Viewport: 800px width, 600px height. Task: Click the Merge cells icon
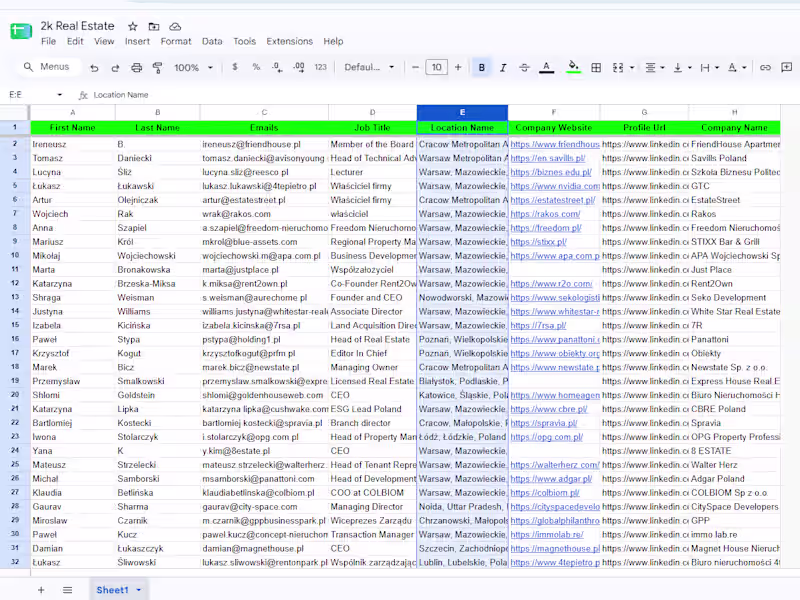(x=618, y=67)
